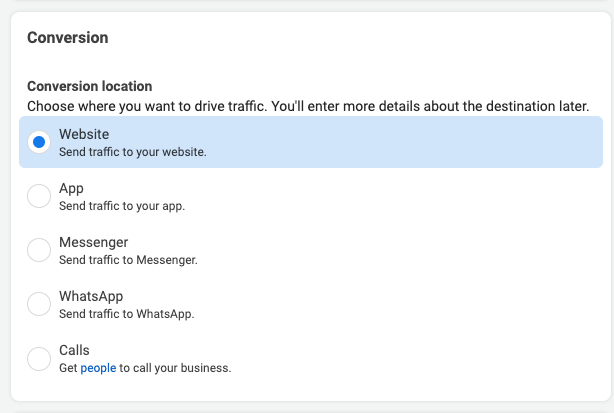Select the Website radio button
This screenshot has height=413, width=614.
(39, 142)
